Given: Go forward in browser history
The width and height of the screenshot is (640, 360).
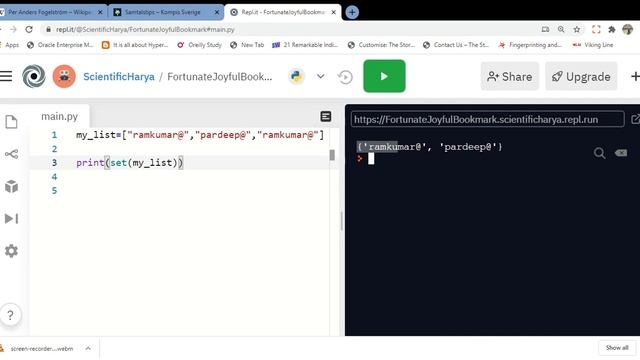Looking at the screenshot, I should pyautogui.click(x=13, y=29).
